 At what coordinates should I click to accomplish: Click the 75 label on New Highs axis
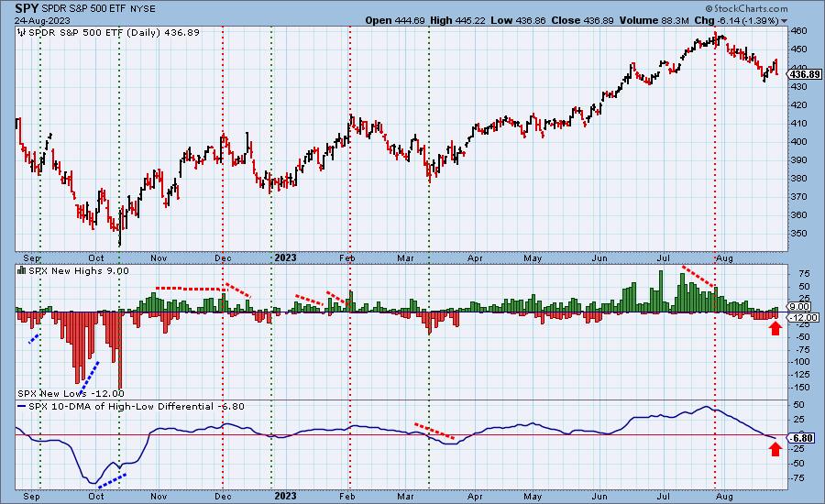[x=804, y=274]
